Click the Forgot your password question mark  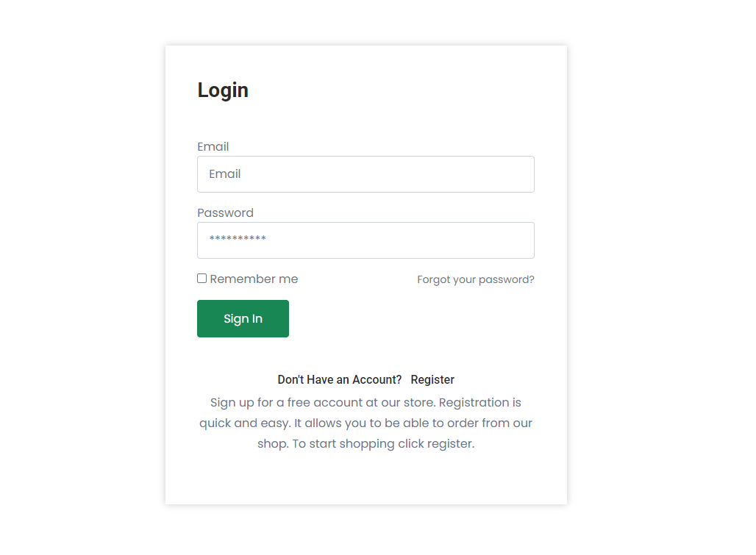[x=532, y=279]
